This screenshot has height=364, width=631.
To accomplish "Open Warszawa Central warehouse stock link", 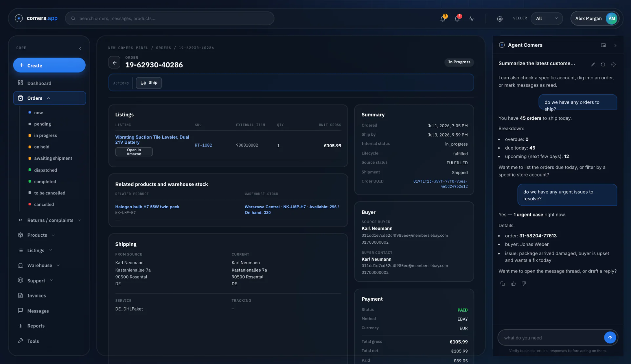I will coord(292,210).
